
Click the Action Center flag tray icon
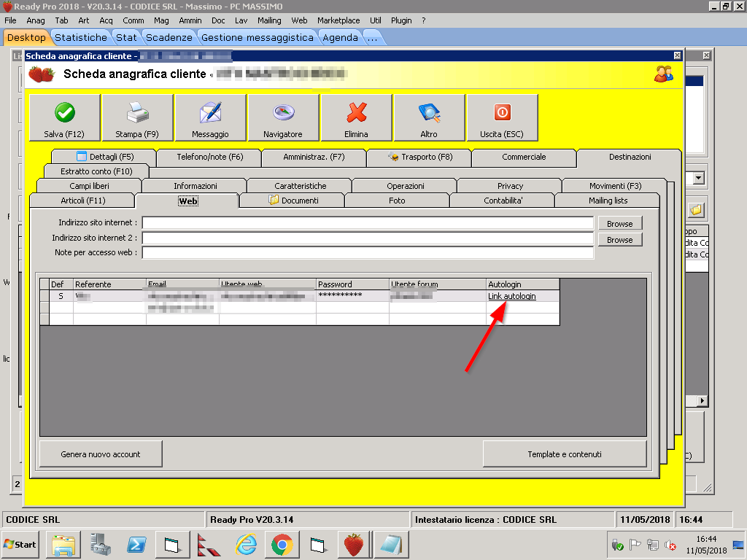(635, 545)
